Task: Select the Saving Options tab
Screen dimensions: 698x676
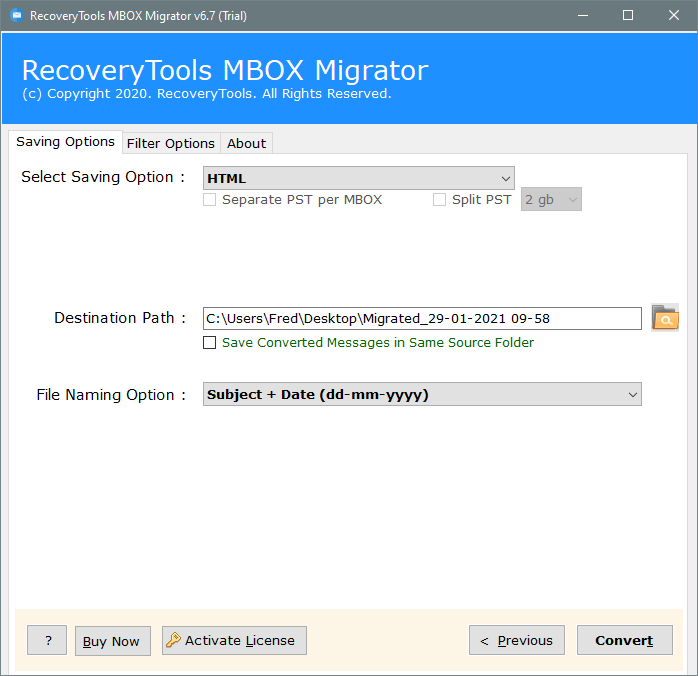Action: click(65, 142)
